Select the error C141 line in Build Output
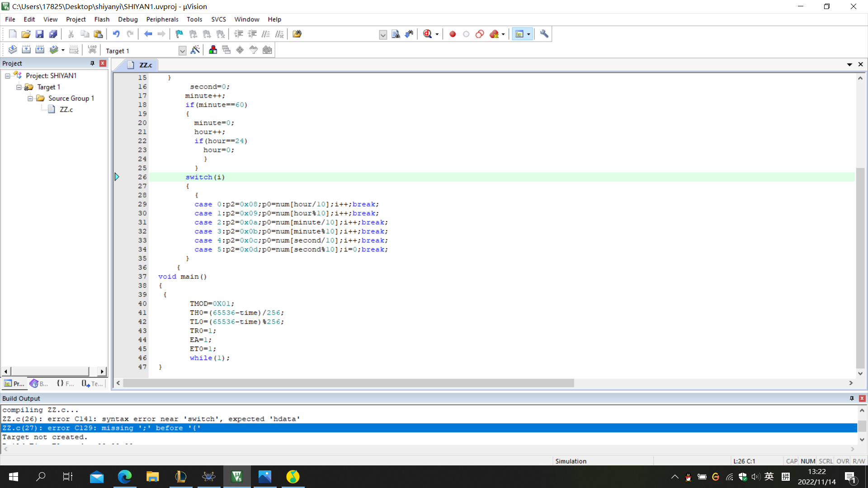This screenshot has width=868, height=488. pos(151,419)
